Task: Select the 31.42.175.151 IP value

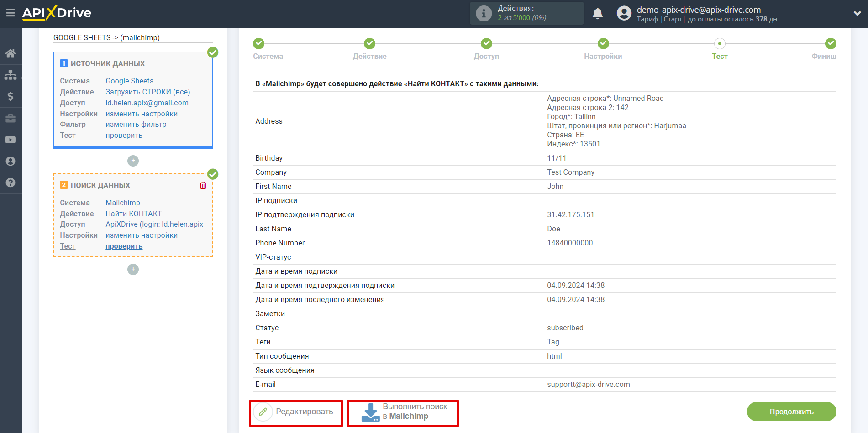Action: [x=571, y=214]
